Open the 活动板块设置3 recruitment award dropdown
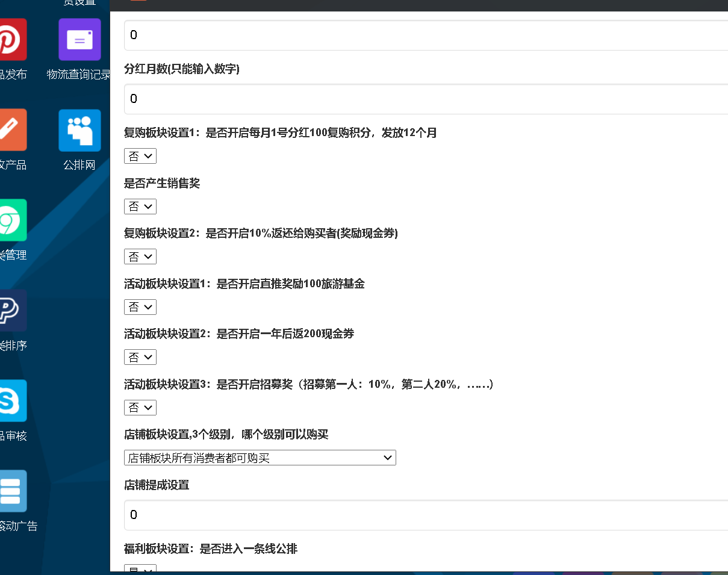The height and width of the screenshot is (575, 728). point(140,408)
